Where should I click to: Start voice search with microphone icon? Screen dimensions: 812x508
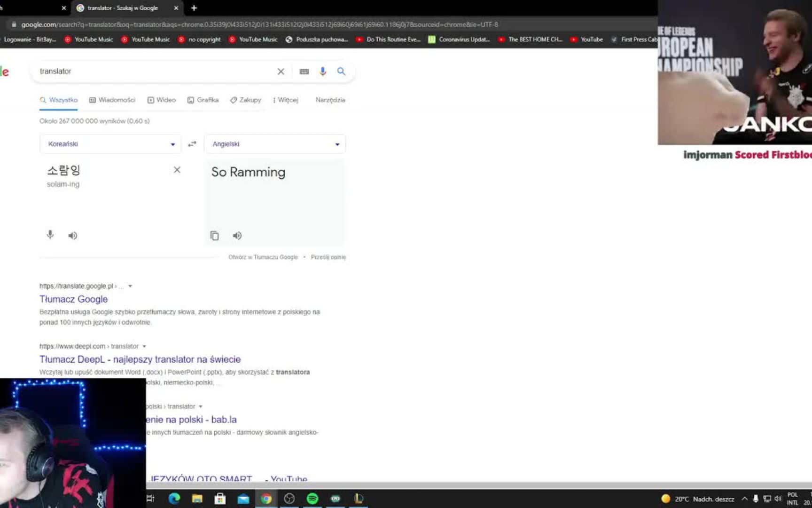[322, 71]
